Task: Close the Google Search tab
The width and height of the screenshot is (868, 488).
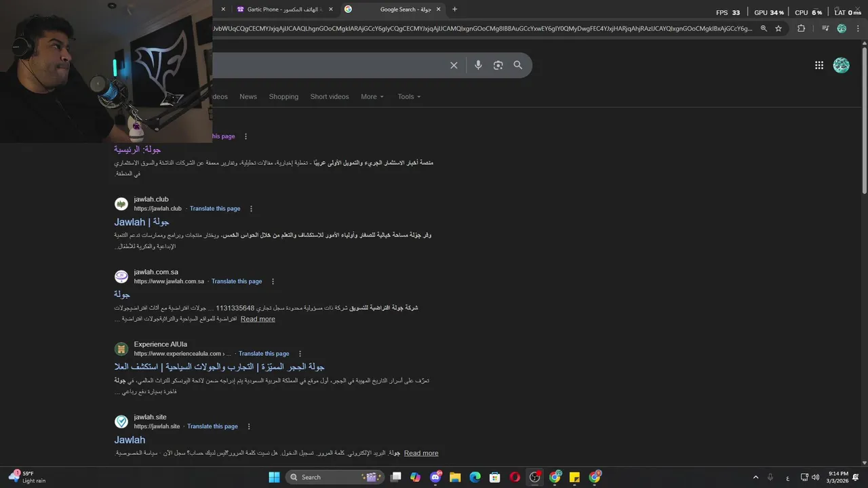Action: (x=439, y=9)
